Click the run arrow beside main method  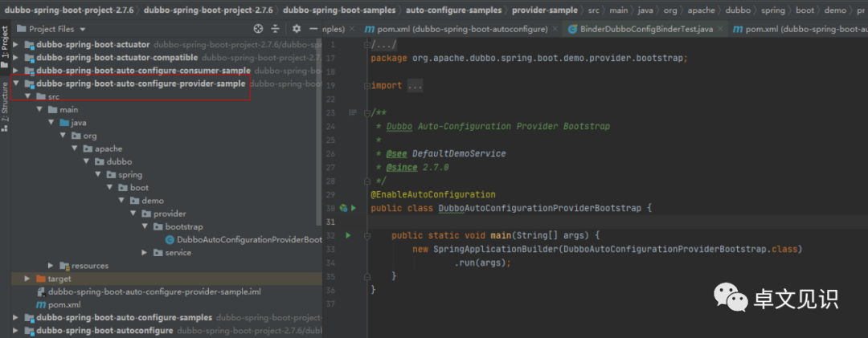point(348,235)
